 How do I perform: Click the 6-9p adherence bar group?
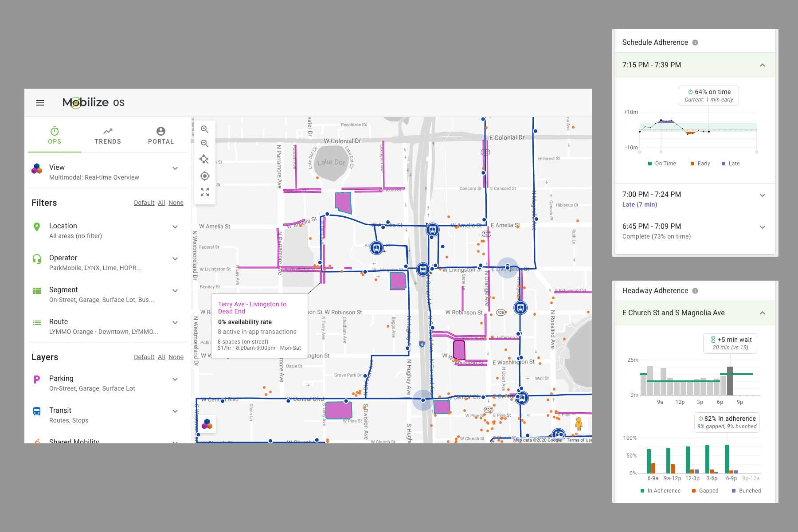[x=731, y=459]
